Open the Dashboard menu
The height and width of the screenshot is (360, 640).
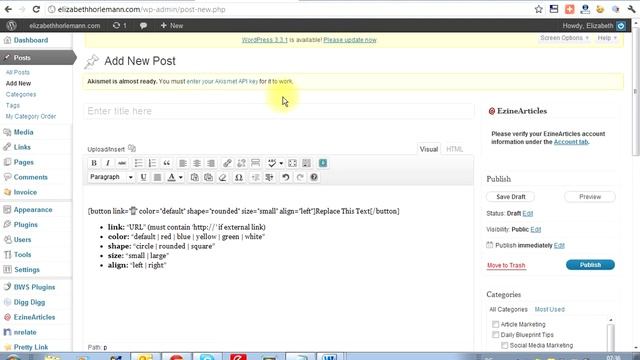(31, 40)
